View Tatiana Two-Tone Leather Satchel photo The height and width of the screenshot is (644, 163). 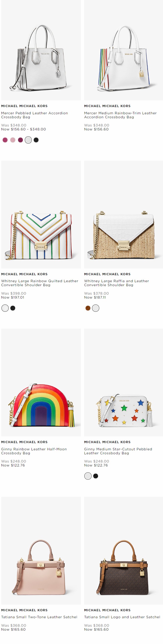41,550
